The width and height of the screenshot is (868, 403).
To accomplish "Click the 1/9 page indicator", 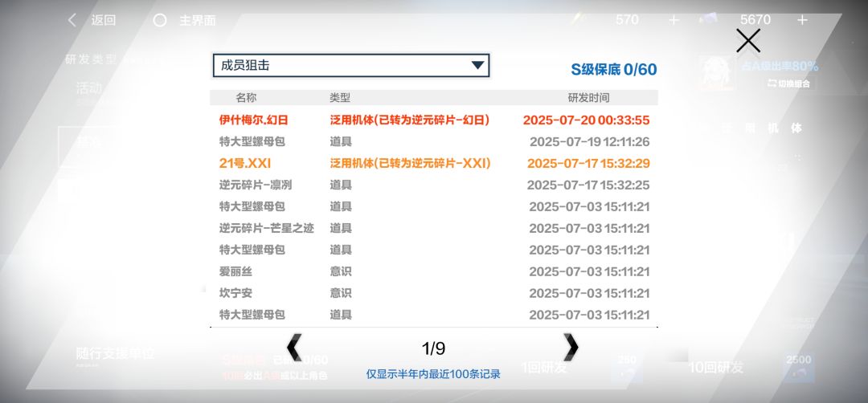I will pyautogui.click(x=433, y=348).
